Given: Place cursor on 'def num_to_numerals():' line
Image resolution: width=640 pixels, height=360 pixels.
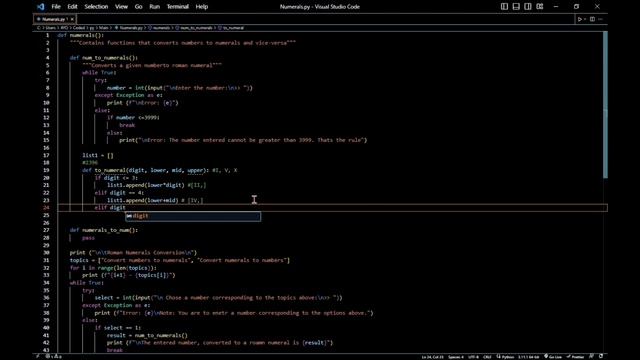Looking at the screenshot, I should click(x=104, y=58).
